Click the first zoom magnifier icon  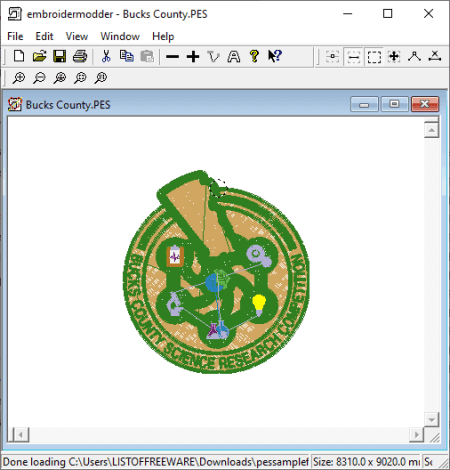pyautogui.click(x=19, y=78)
